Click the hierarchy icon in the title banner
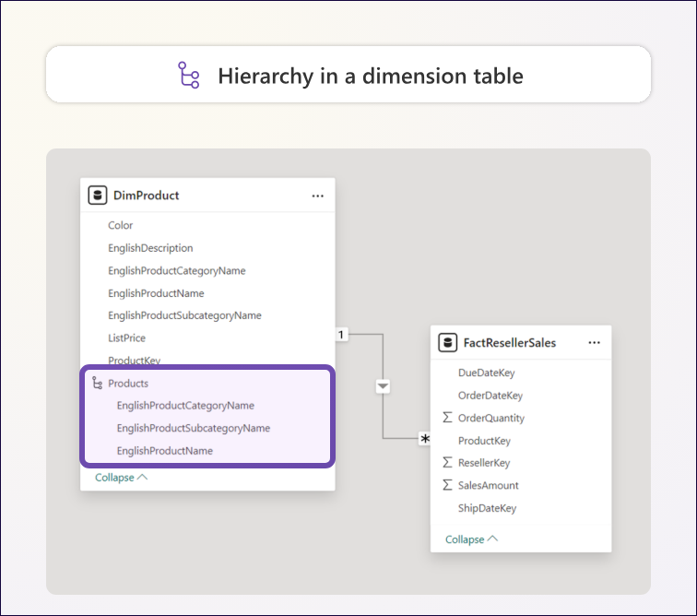 click(x=188, y=75)
